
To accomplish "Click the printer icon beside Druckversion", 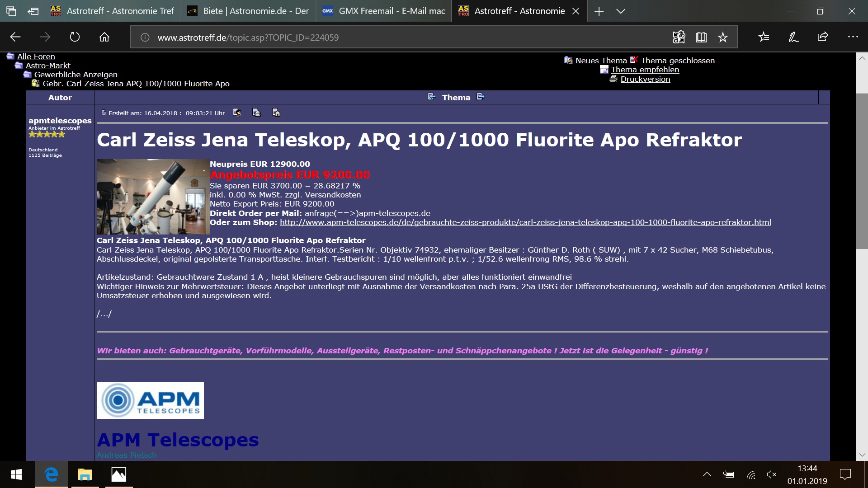I will pyautogui.click(x=613, y=79).
